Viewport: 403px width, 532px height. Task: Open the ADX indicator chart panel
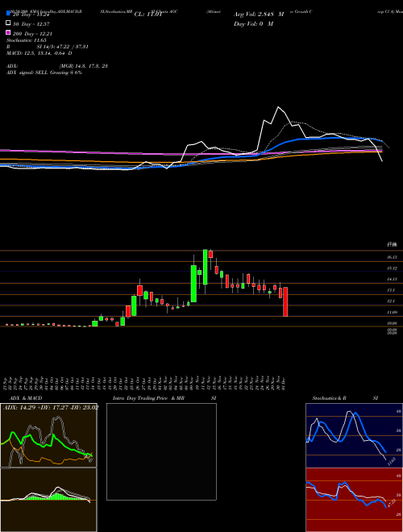click(x=48, y=435)
